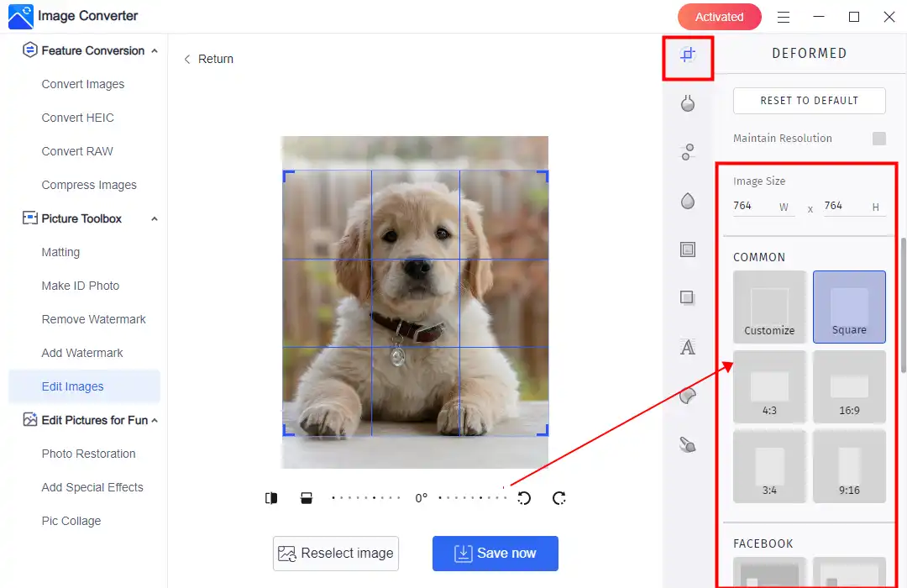Rotate image clockwise

coord(559,498)
